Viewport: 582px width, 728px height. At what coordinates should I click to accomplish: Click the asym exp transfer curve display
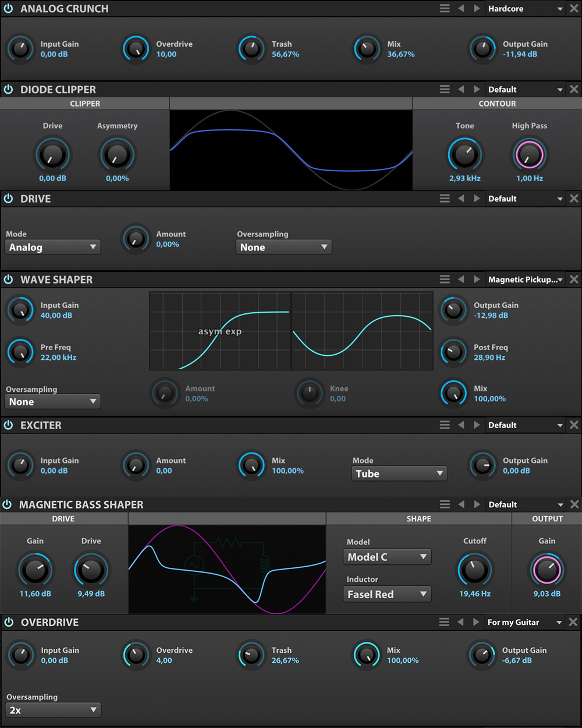[220, 331]
